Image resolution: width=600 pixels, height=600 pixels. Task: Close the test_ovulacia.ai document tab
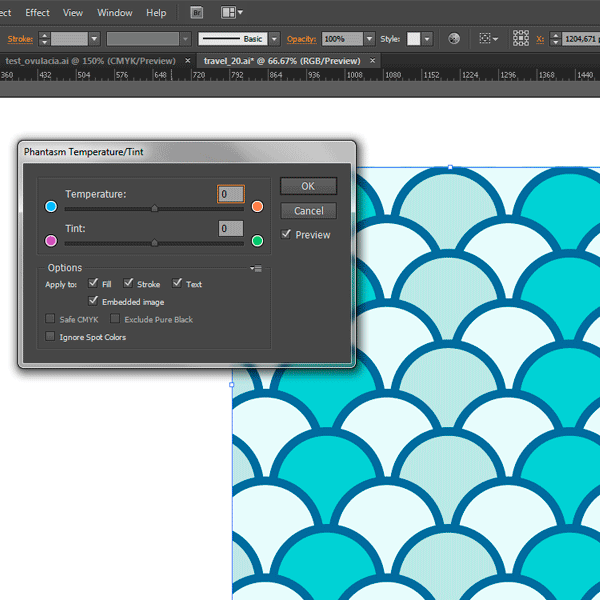coord(188,61)
